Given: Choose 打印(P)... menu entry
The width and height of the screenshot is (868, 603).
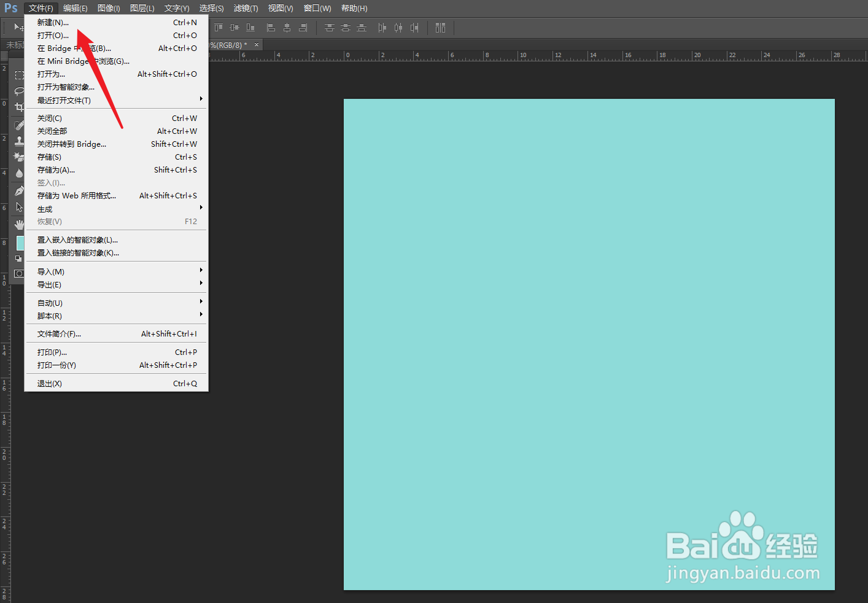Looking at the screenshot, I should point(117,352).
